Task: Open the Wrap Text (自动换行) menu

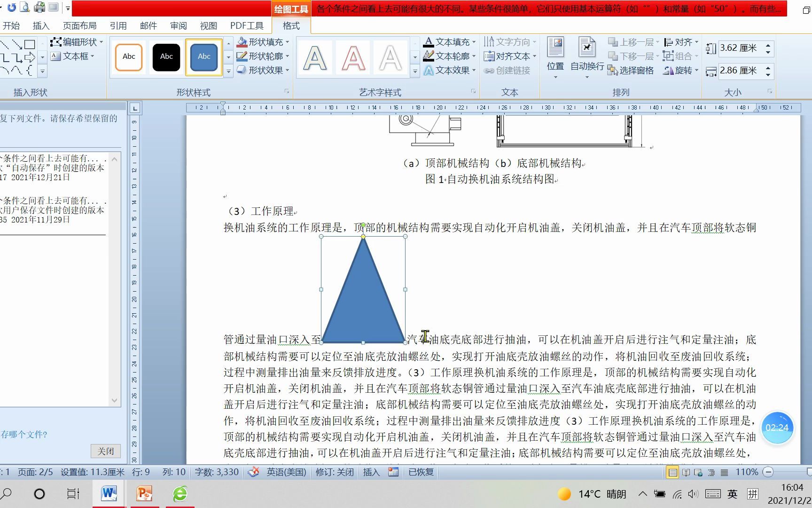Action: pos(587,58)
